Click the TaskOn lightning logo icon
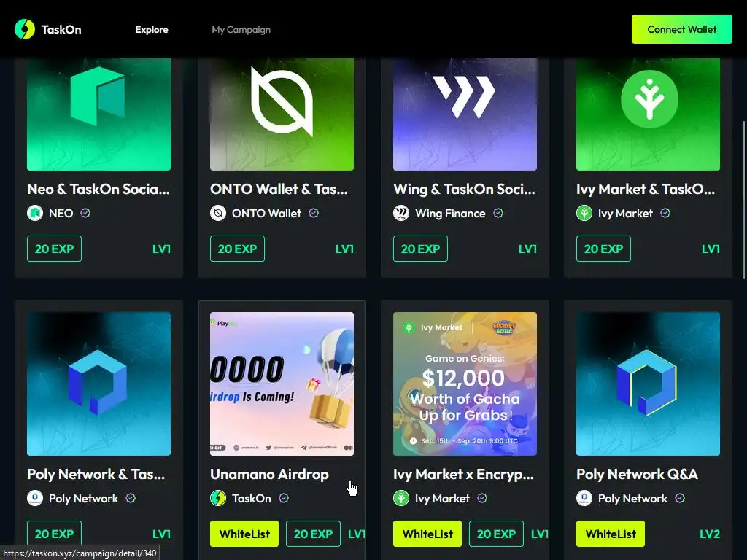Viewport: 747px width, 560px height. click(25, 29)
